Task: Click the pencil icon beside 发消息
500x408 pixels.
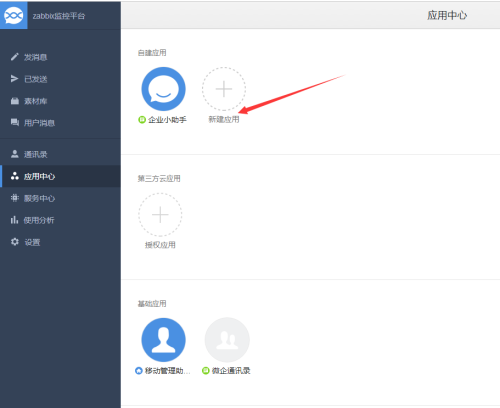Action: pos(14,57)
